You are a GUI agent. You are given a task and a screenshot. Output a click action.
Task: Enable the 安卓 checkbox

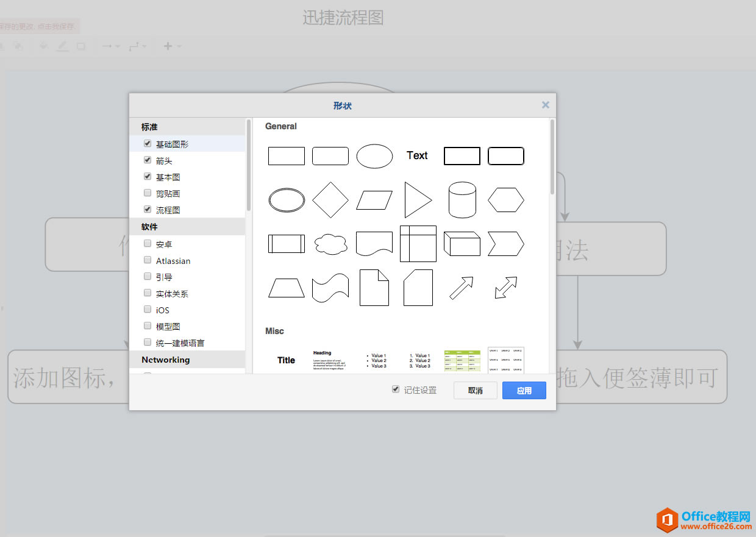(148, 244)
